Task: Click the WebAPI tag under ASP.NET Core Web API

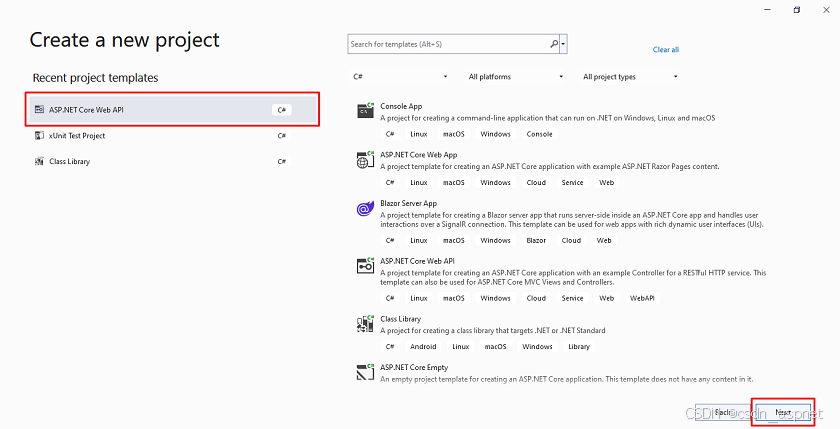Action: (642, 298)
